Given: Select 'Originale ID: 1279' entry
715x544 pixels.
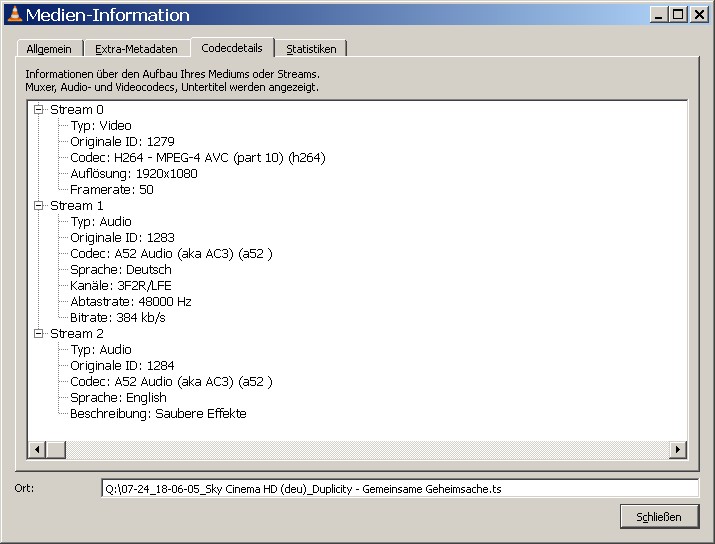Looking at the screenshot, I should click(122, 142).
